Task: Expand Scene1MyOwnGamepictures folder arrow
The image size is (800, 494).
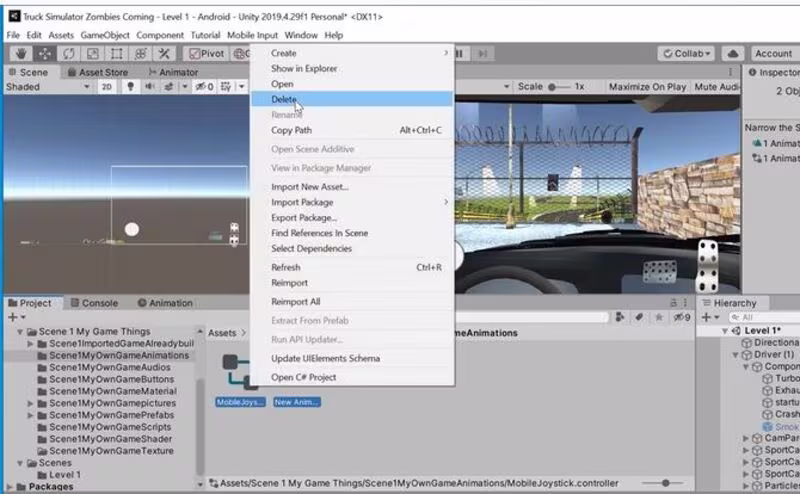Action: [31, 403]
